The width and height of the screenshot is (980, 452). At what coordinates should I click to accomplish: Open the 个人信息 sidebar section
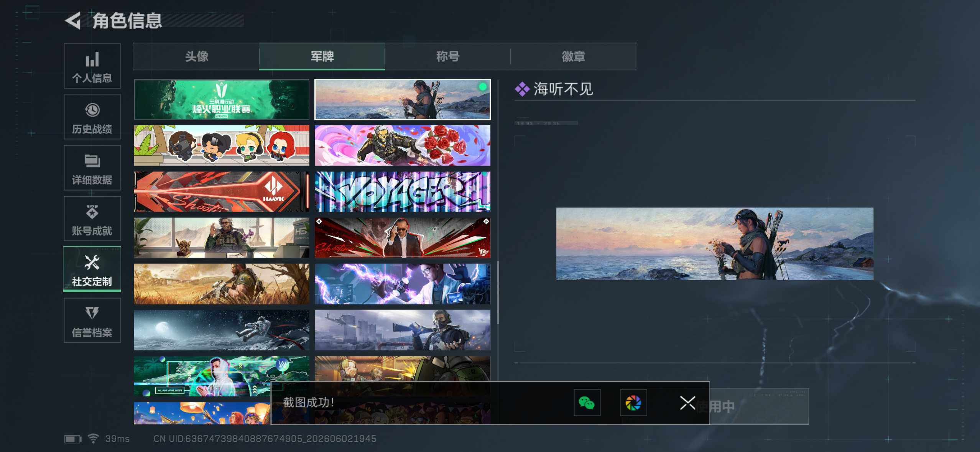coord(92,66)
